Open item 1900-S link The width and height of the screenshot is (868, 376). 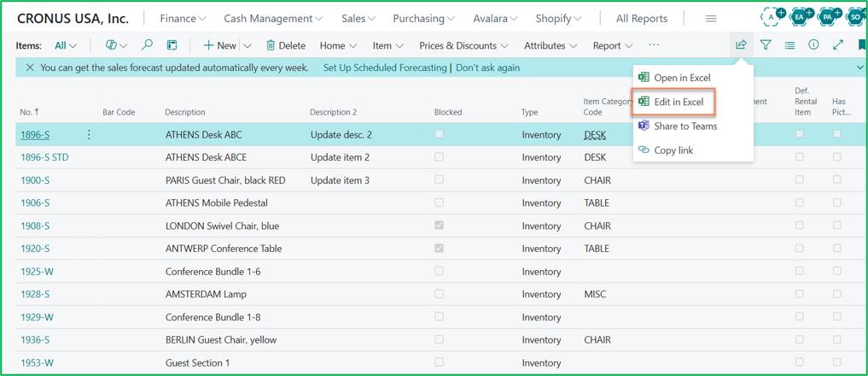(36, 180)
